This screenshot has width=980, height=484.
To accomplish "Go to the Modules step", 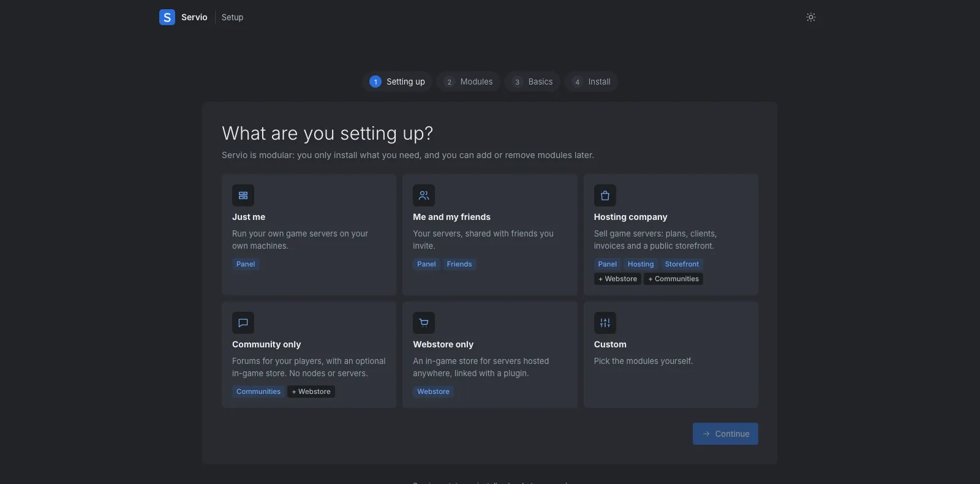I will click(x=469, y=81).
